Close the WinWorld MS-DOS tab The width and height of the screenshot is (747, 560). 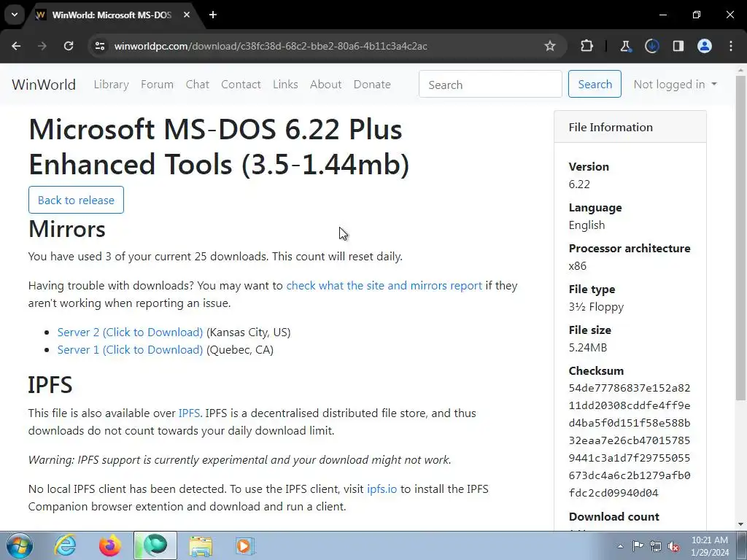[187, 15]
